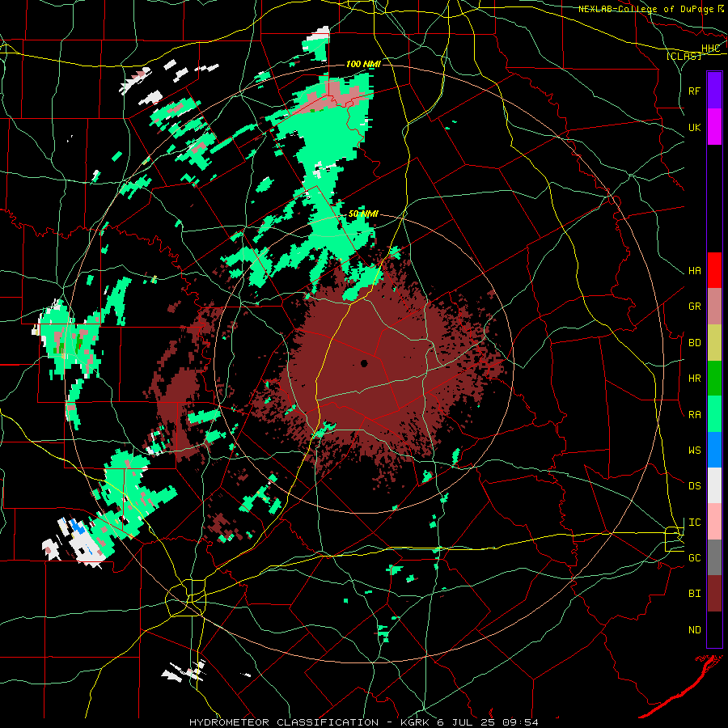Pick the light green RA color swatch
The height and width of the screenshot is (728, 728).
(714, 414)
